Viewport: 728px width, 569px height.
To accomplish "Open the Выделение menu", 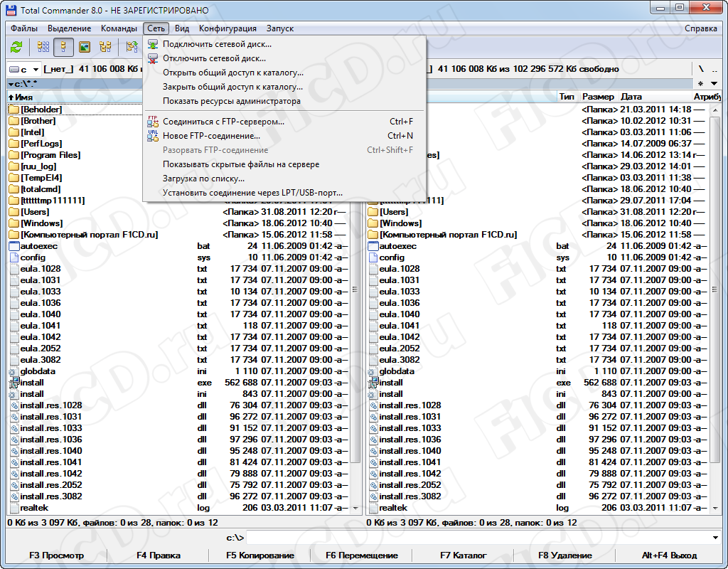I will tap(70, 28).
